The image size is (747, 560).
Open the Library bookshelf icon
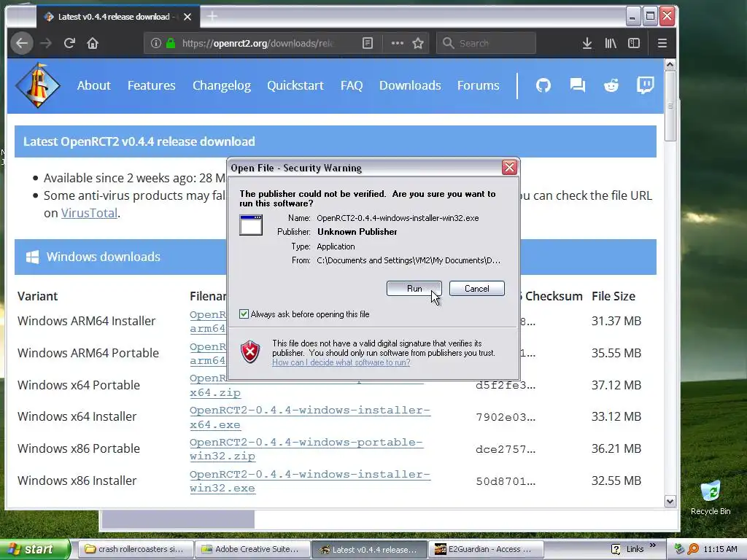[611, 43]
